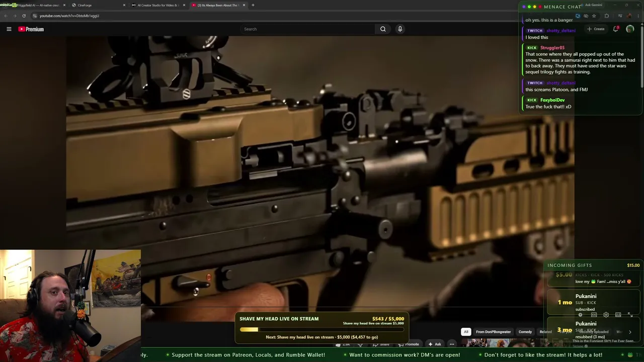644x362 pixels.
Task: Close the AI Creator Studio tab
Action: pos(184,5)
